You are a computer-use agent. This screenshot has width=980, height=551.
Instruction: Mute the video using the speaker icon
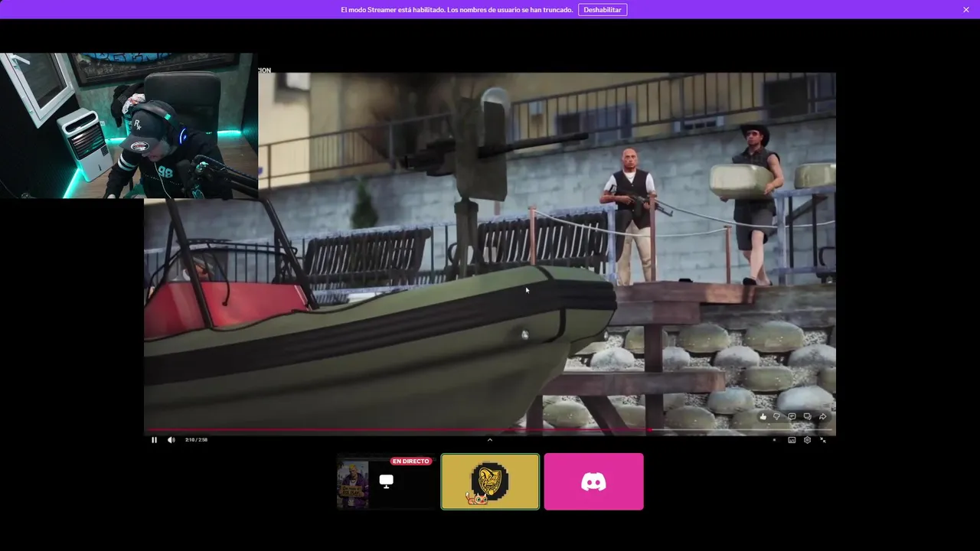coord(171,440)
